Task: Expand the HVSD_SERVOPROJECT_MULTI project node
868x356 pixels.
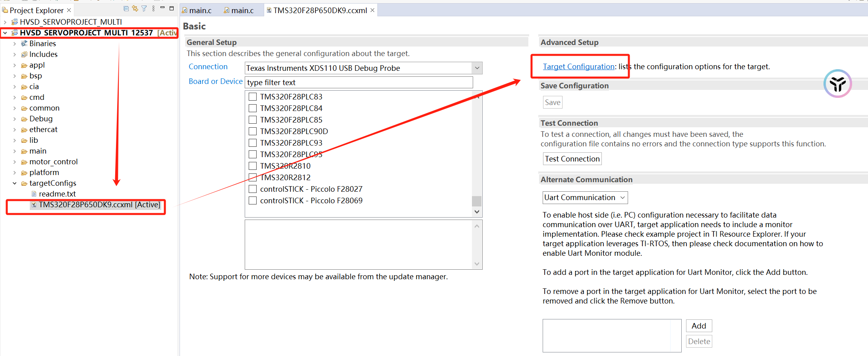Action: tap(5, 22)
